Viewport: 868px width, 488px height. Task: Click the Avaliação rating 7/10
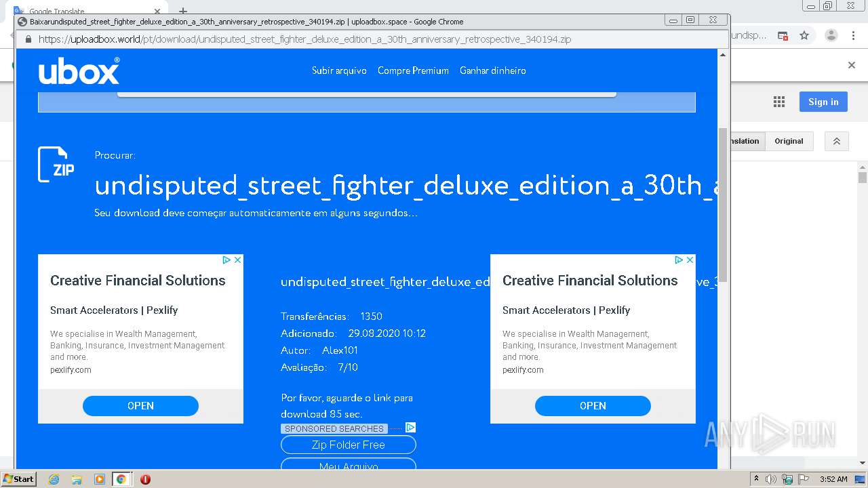coord(348,367)
